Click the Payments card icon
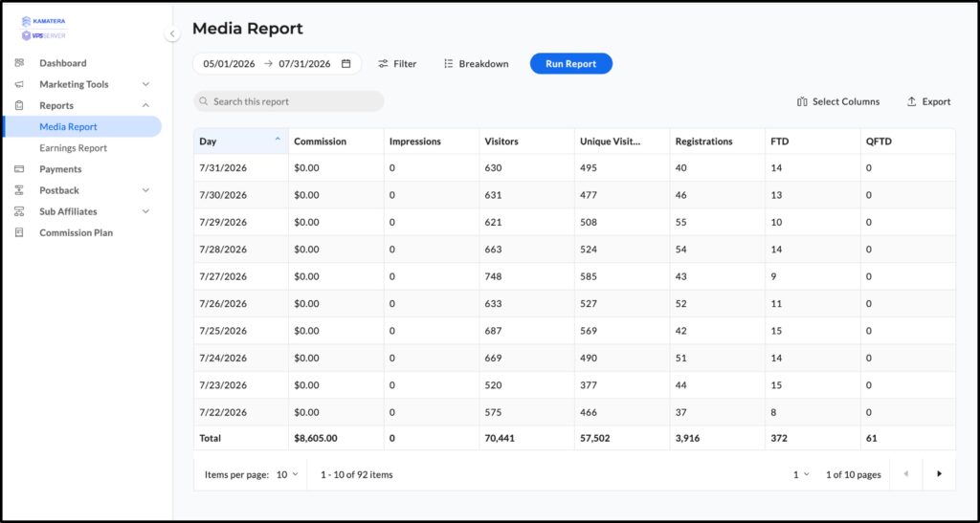The image size is (980, 523). point(19,169)
